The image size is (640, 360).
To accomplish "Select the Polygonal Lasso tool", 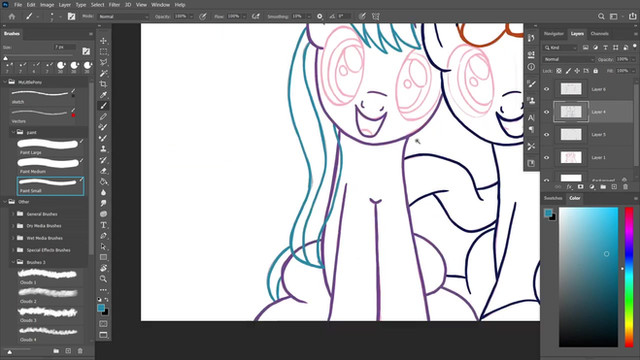I will click(103, 62).
